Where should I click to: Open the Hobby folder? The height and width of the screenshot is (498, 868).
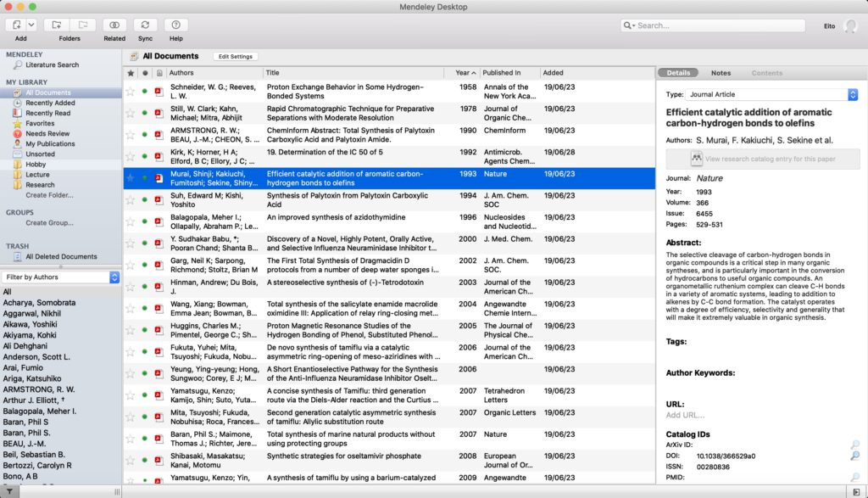36,165
